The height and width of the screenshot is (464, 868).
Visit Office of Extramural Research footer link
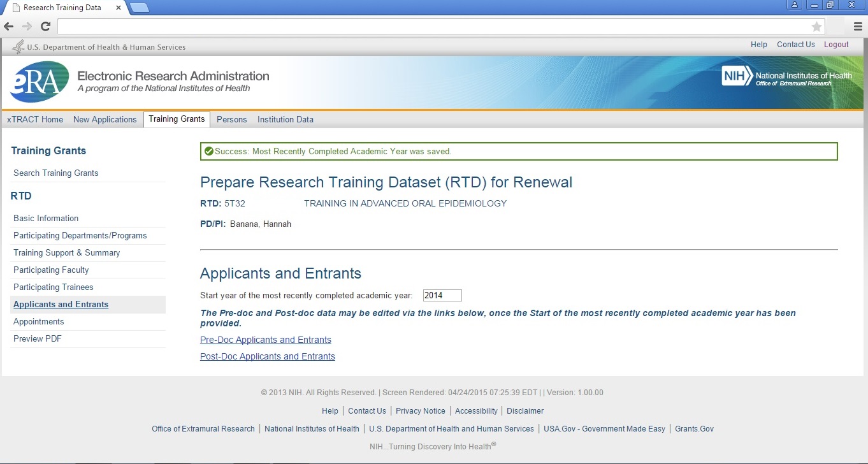pos(203,429)
